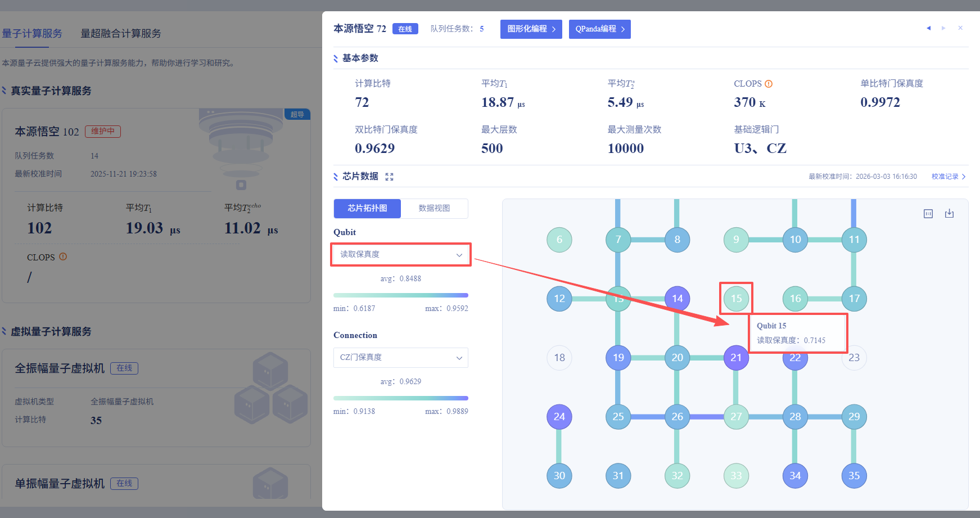980x518 pixels.
Task: Toggle qubit node 15 selection
Action: tap(736, 299)
